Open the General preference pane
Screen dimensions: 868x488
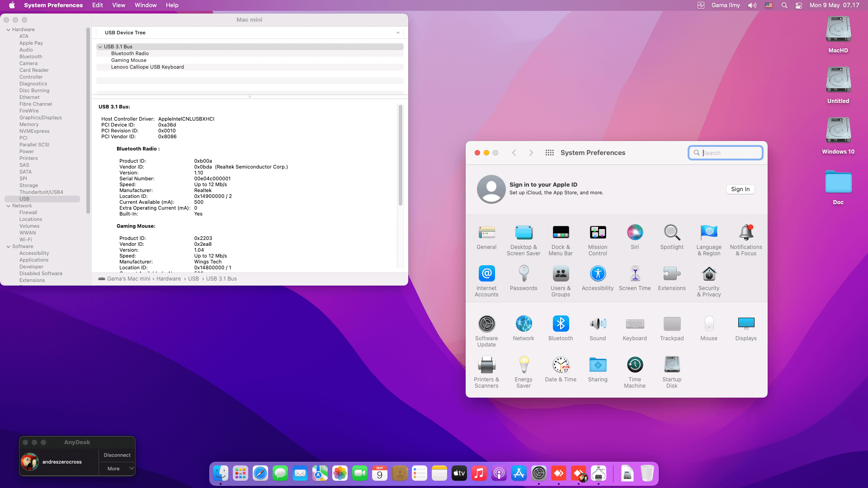486,237
